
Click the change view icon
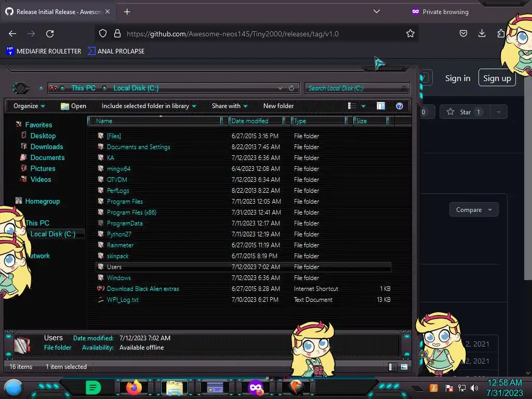[x=352, y=106]
